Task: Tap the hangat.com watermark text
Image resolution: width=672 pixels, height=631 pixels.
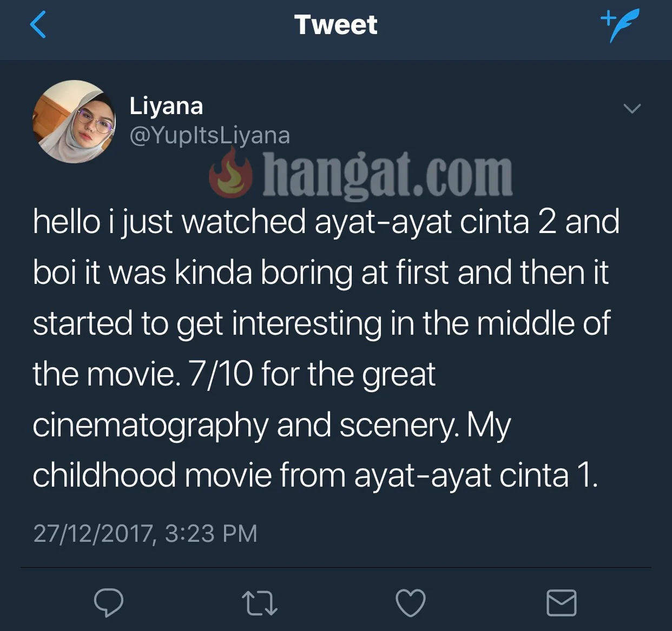Action: click(x=387, y=176)
